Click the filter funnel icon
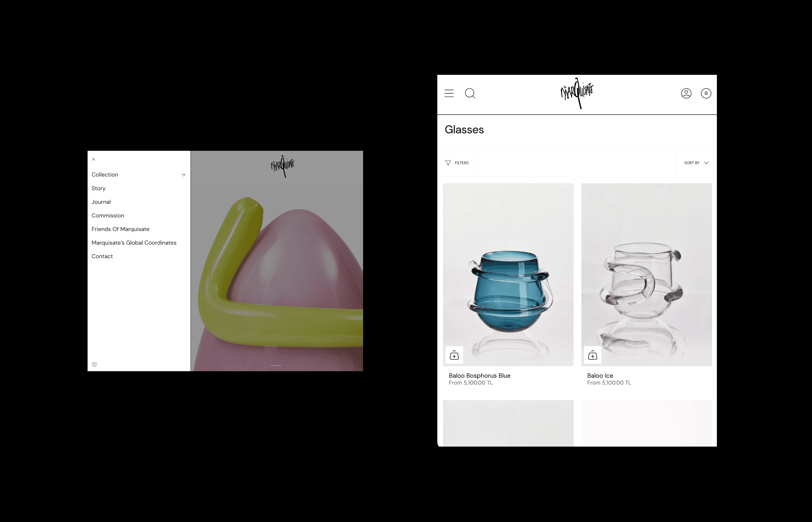Viewport: 812px width, 522px height. coord(448,163)
